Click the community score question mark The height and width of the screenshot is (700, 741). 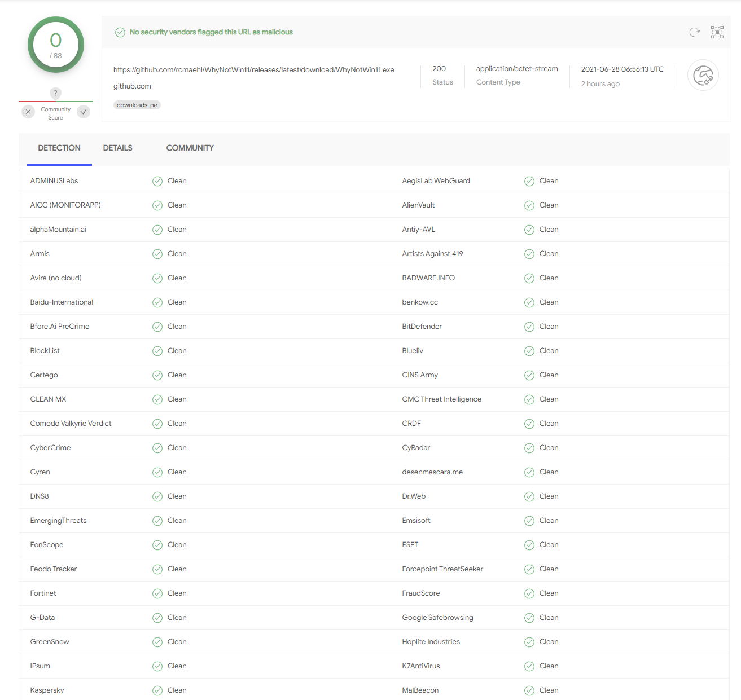tap(55, 93)
